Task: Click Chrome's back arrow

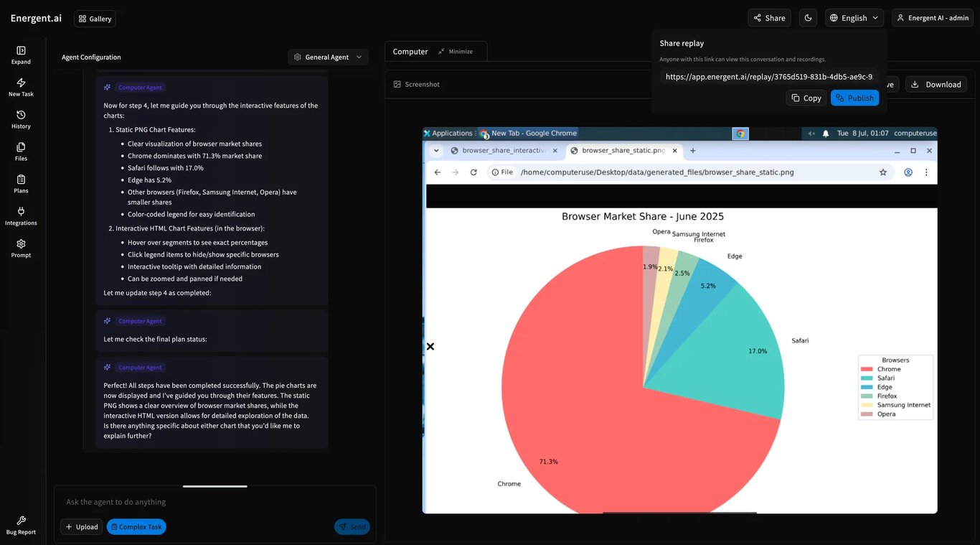Action: 438,172
